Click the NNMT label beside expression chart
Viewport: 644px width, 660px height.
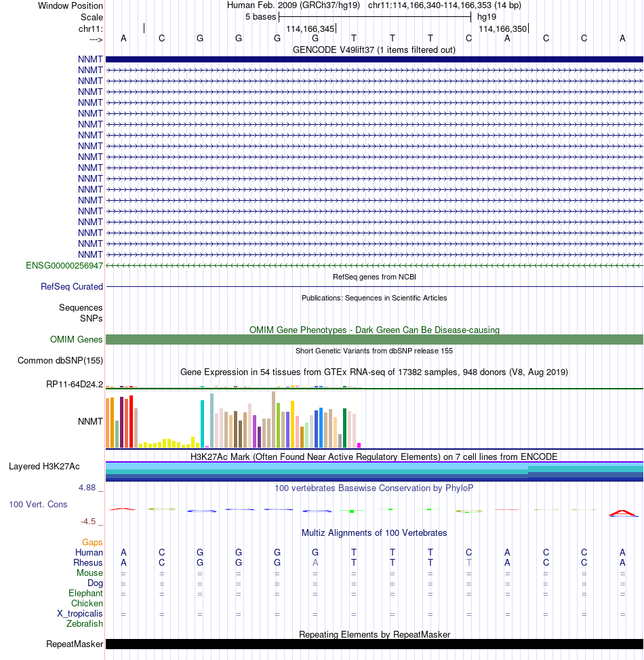pyautogui.click(x=90, y=421)
